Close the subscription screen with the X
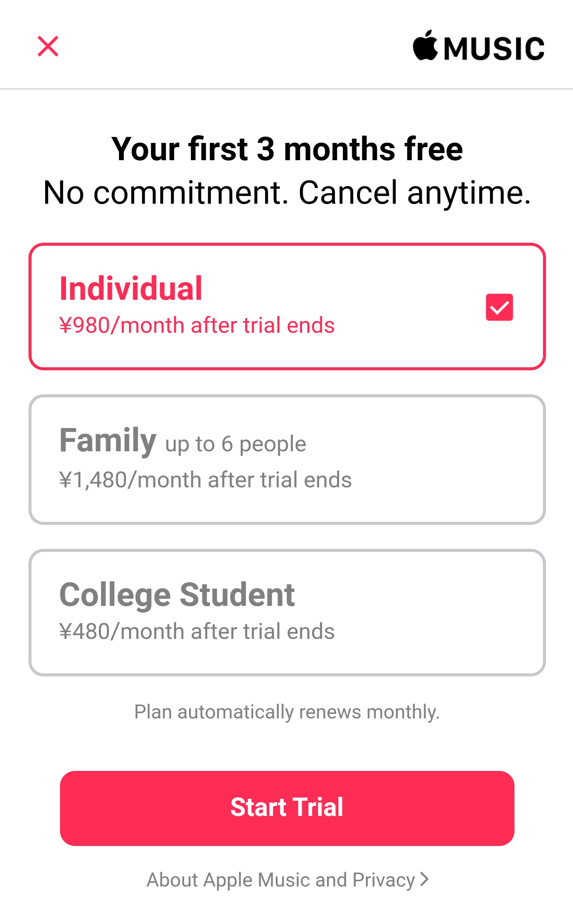Screen dimensions: 573x924 tap(48, 46)
